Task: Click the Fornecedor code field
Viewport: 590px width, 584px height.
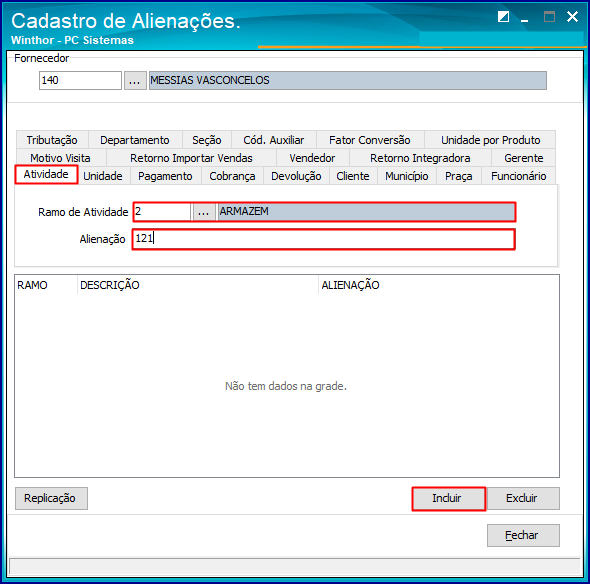Action: (80, 81)
